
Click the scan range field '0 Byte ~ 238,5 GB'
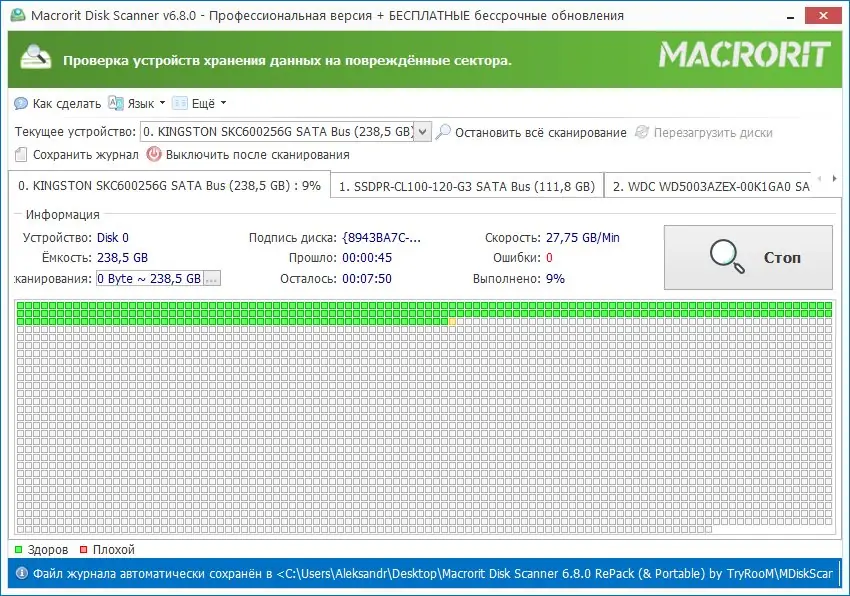click(150, 278)
